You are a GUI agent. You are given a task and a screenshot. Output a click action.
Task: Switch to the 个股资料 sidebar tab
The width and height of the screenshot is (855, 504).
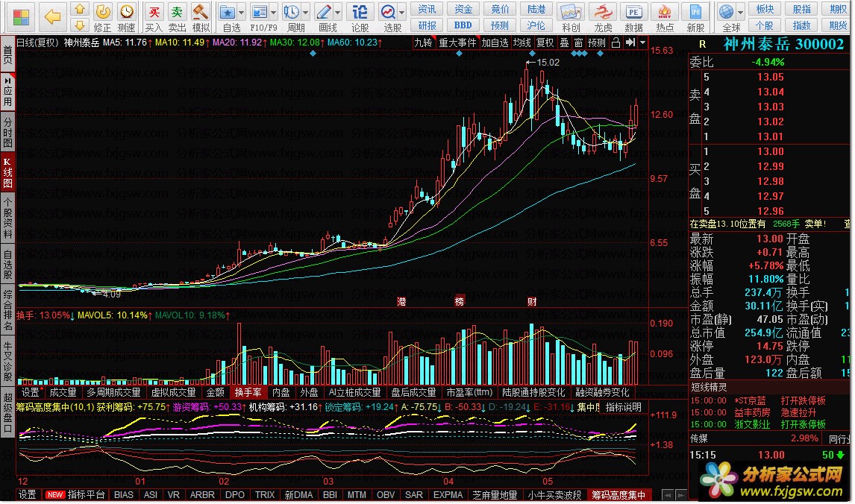click(7, 218)
